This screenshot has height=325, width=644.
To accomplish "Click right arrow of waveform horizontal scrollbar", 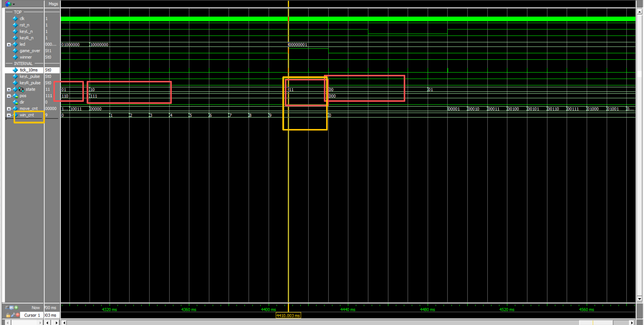I will coord(632,322).
